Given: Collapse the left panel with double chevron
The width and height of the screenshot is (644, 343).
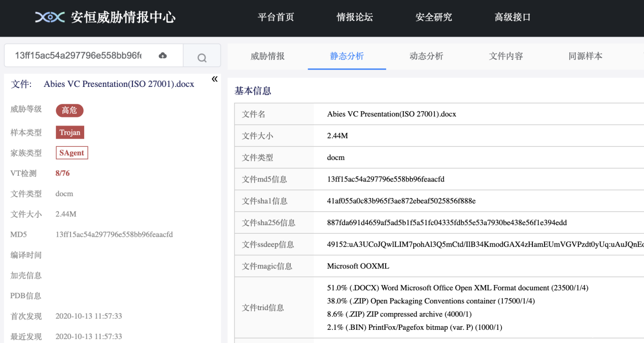Looking at the screenshot, I should click(x=214, y=79).
